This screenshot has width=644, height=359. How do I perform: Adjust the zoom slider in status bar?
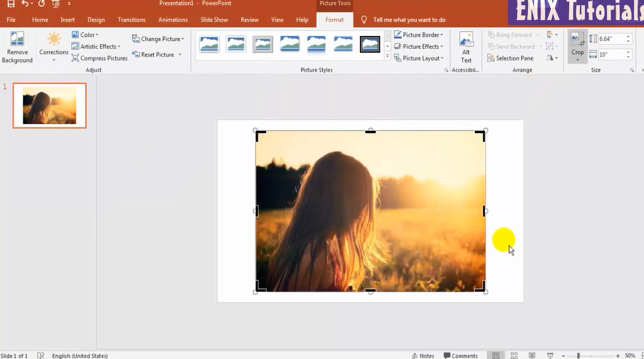coord(578,356)
